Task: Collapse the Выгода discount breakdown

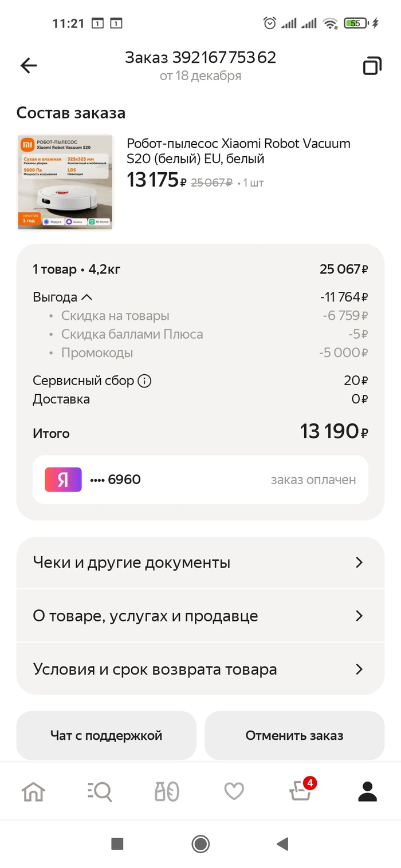Action: pyautogui.click(x=87, y=298)
